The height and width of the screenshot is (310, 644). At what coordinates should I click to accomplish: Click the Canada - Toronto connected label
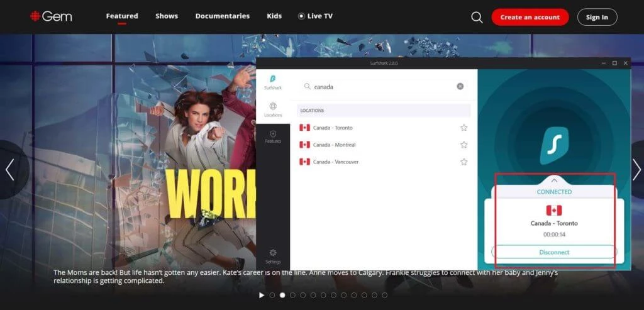554,223
